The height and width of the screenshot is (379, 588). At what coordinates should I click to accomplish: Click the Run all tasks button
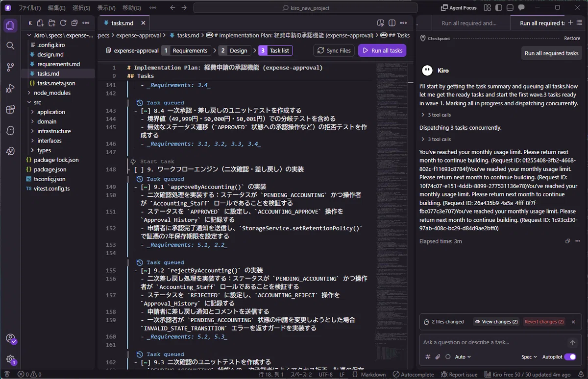click(x=382, y=50)
